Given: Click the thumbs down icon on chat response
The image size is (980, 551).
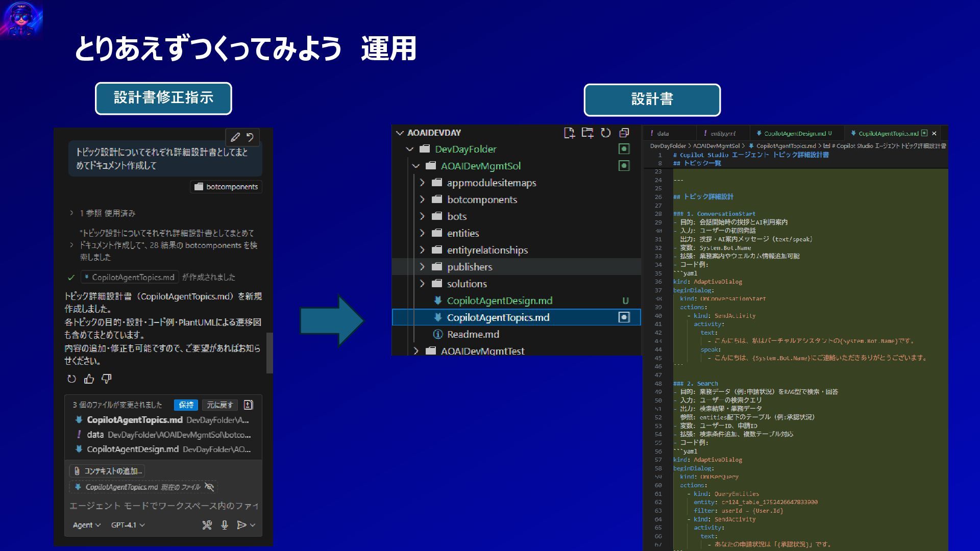Looking at the screenshot, I should tap(107, 379).
